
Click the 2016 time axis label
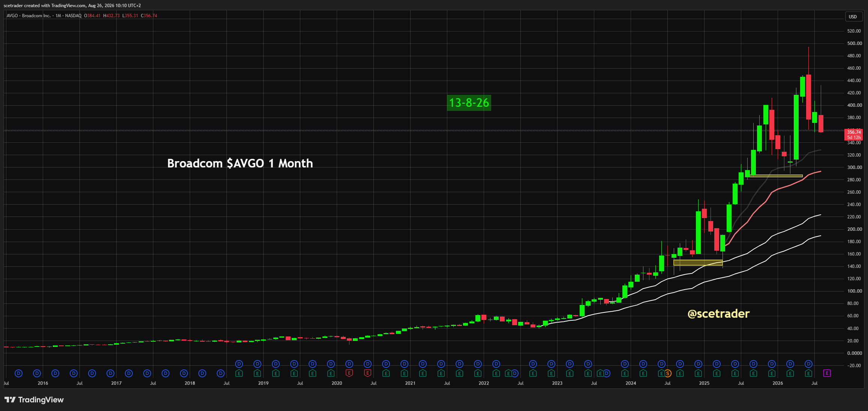point(43,383)
